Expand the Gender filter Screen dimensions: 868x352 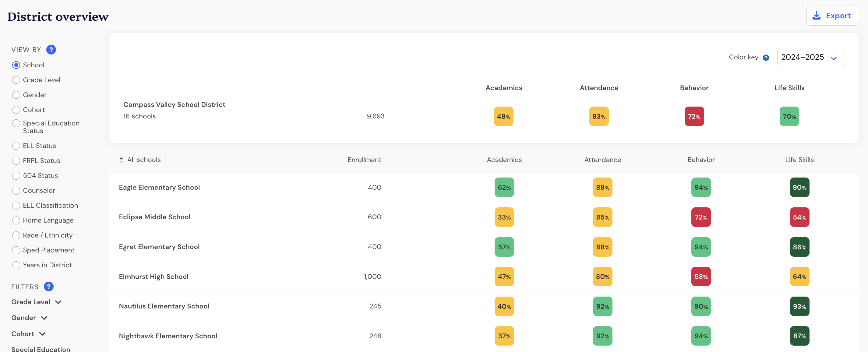29,318
